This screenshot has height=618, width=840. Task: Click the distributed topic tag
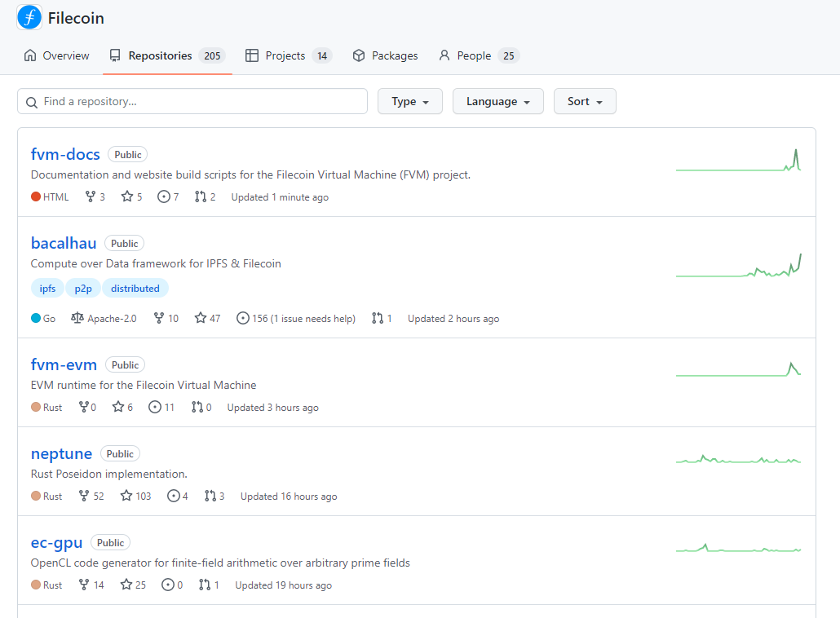tap(135, 288)
